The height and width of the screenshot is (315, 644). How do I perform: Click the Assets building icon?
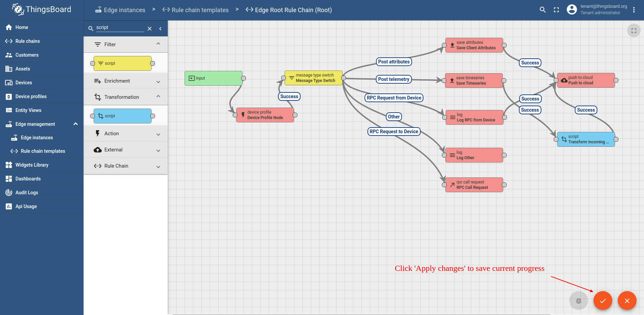tap(9, 69)
